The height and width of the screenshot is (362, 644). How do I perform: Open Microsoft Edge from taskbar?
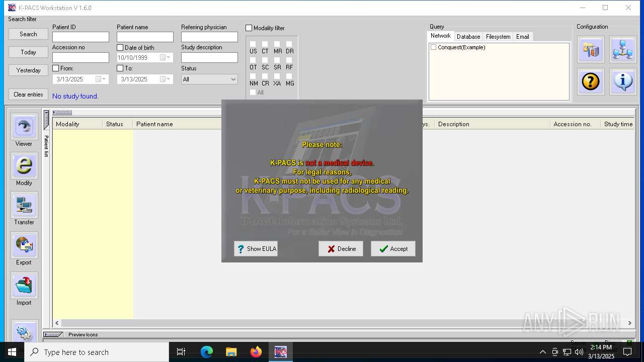207,352
